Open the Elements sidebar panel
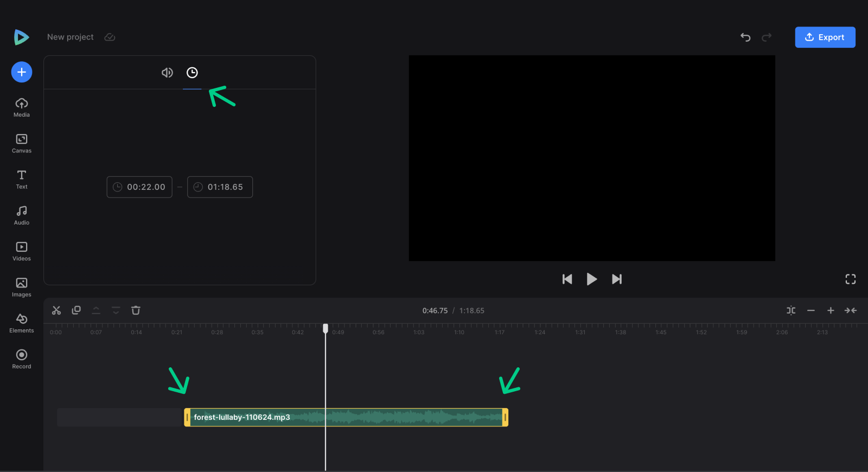This screenshot has width=868, height=472. point(22,323)
